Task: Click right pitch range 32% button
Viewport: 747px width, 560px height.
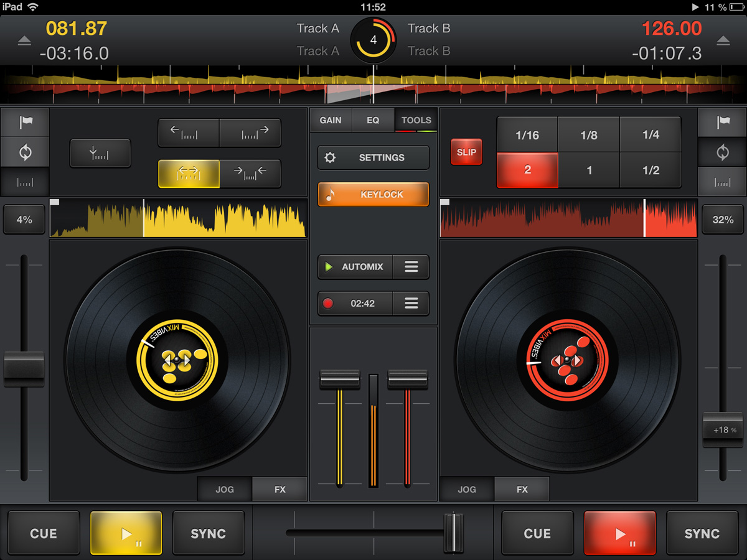Action: coord(723,220)
